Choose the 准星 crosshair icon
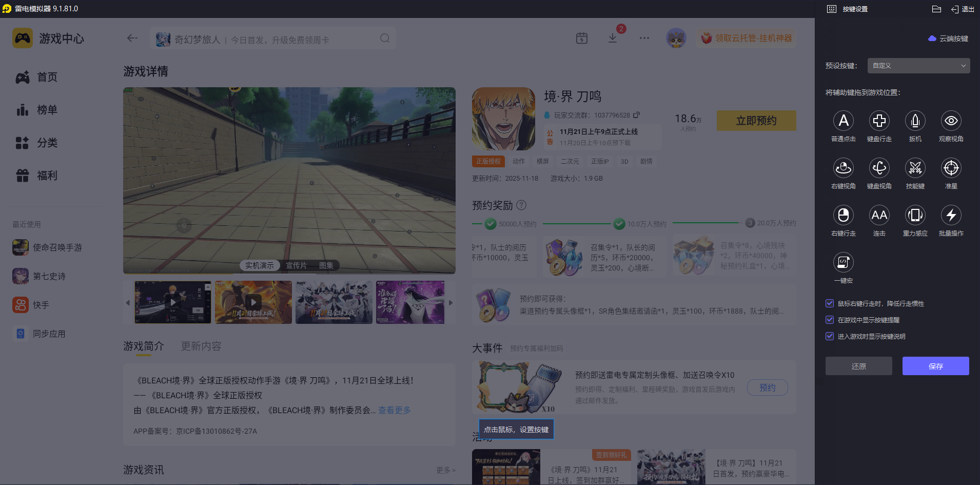This screenshot has width=980, height=485. point(951,168)
